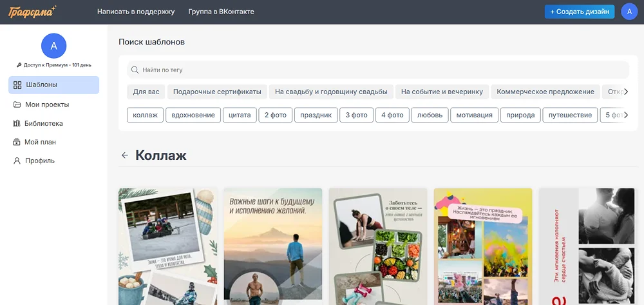The width and height of the screenshot is (644, 305).
Task: Open Группа в ВКонтакте link
Action: 222,12
